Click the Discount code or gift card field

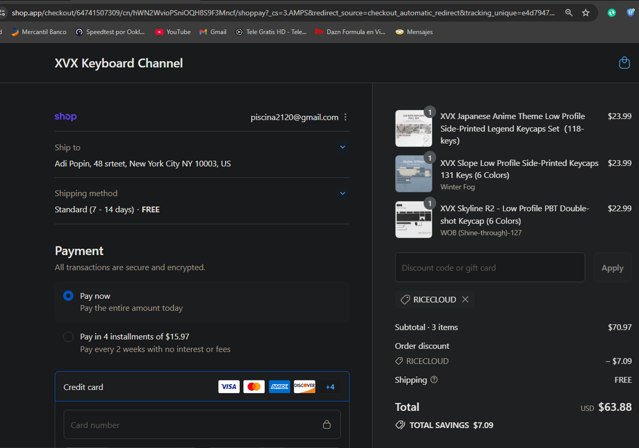point(490,267)
